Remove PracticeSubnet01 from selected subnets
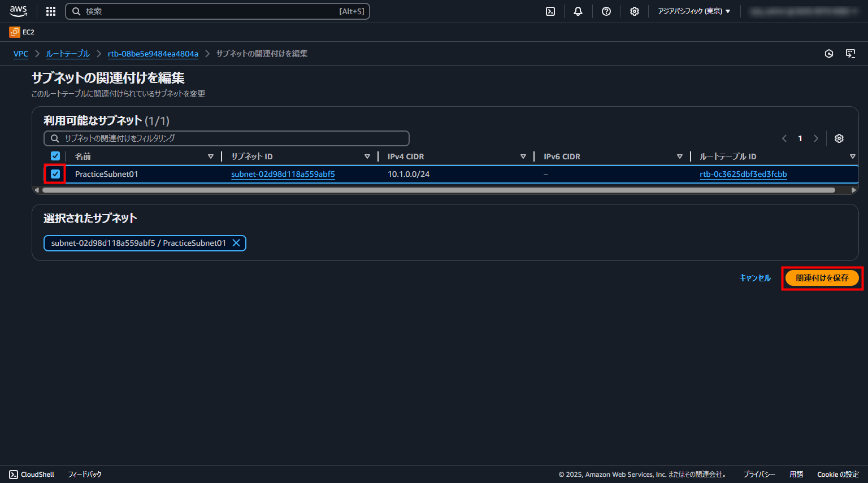Image resolution: width=868 pixels, height=483 pixels. 236,243
